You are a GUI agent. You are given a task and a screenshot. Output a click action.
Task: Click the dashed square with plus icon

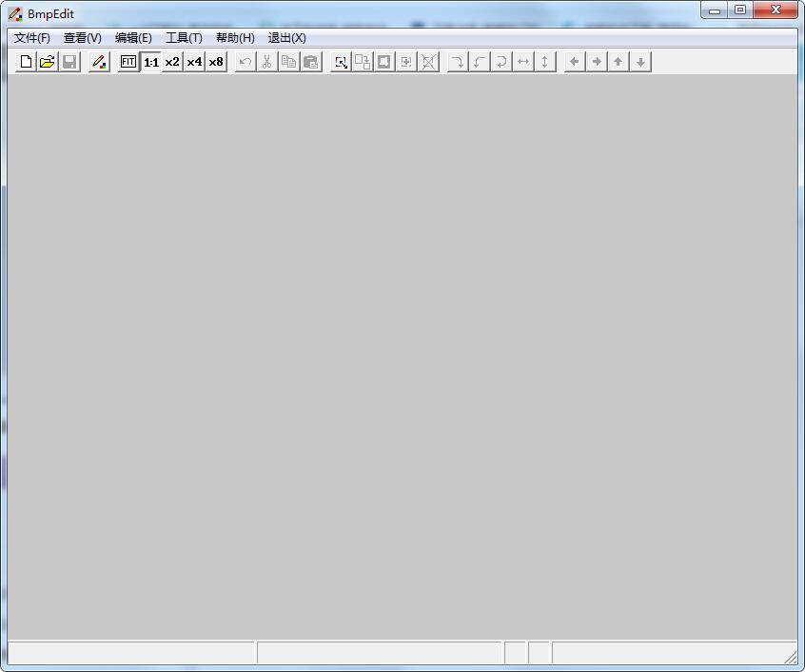point(406,62)
